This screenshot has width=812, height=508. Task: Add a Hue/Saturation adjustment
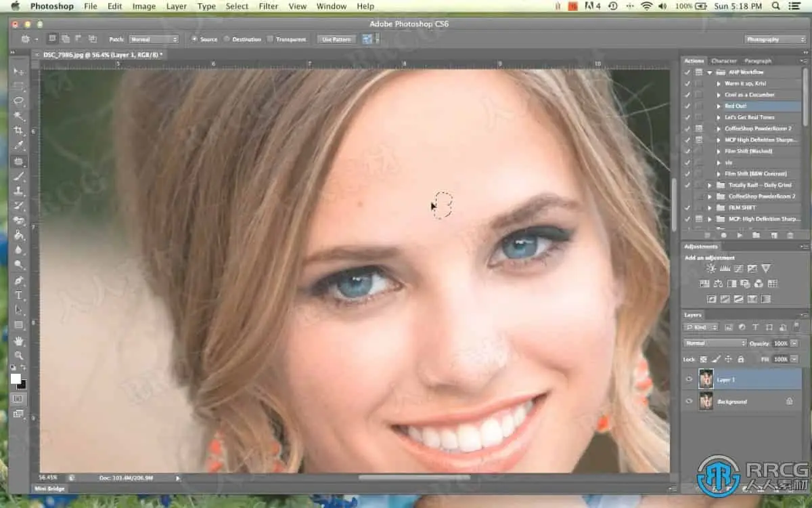coord(704,284)
